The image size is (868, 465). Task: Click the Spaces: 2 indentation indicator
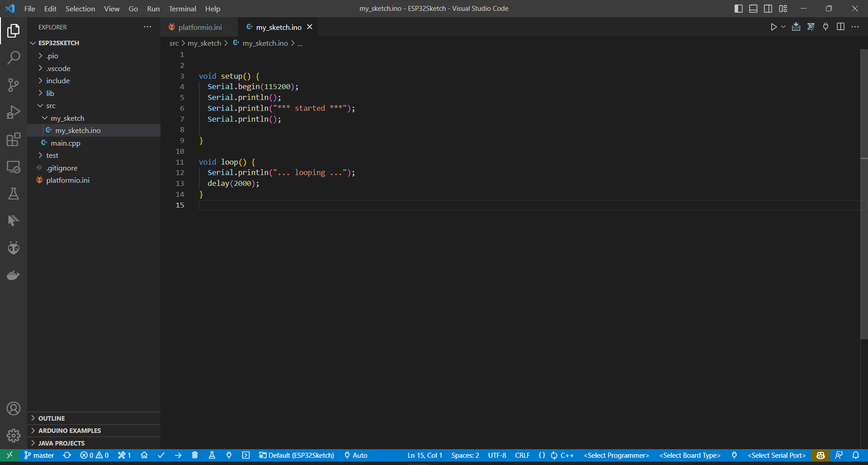(465, 455)
